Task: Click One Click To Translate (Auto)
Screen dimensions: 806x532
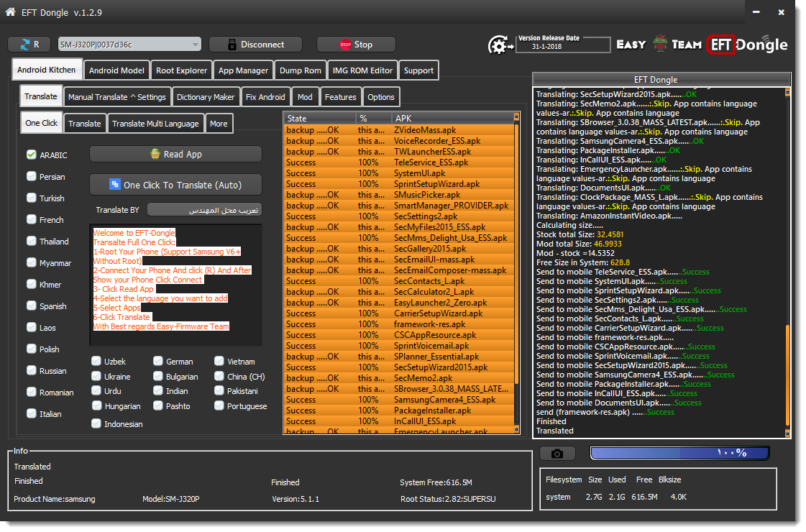Action: [x=176, y=185]
